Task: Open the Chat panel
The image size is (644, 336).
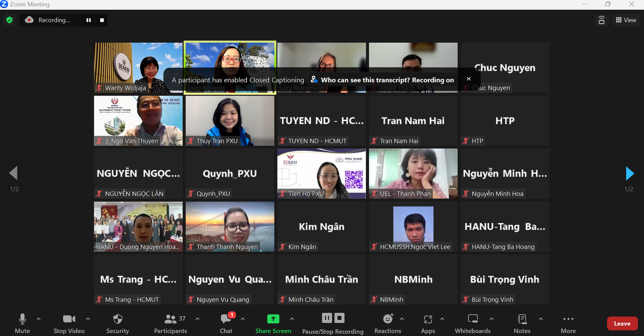Action: tap(226, 324)
